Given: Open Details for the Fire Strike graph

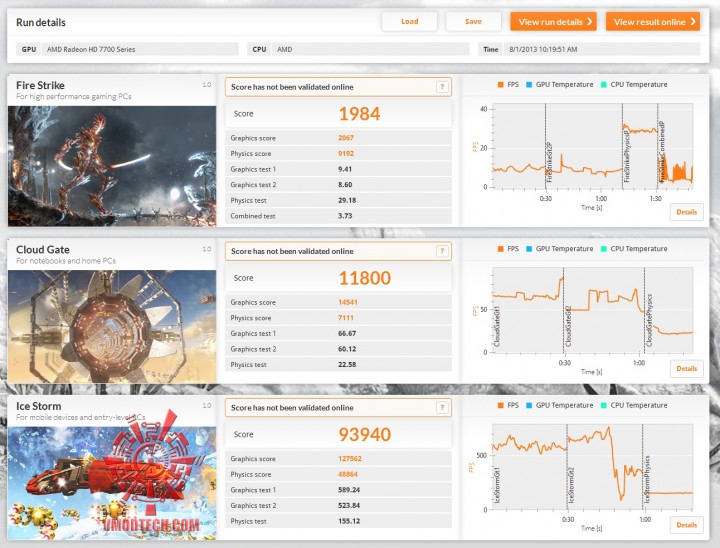Looking at the screenshot, I should click(686, 212).
